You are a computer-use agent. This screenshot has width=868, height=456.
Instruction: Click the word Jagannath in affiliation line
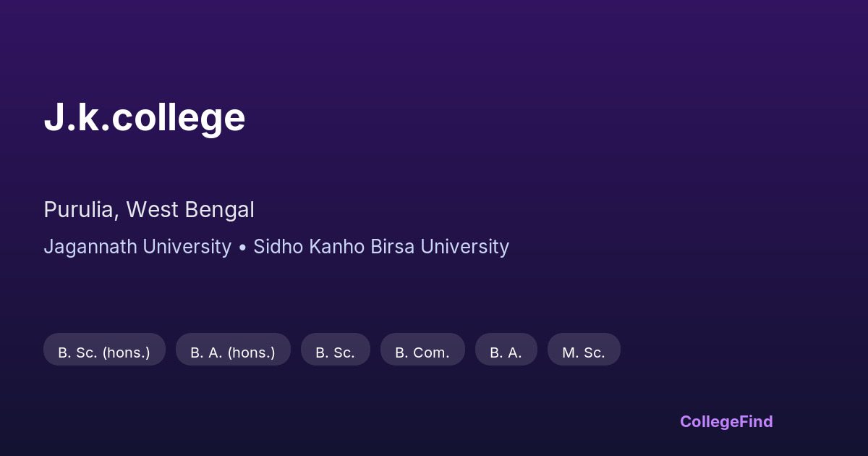90,247
